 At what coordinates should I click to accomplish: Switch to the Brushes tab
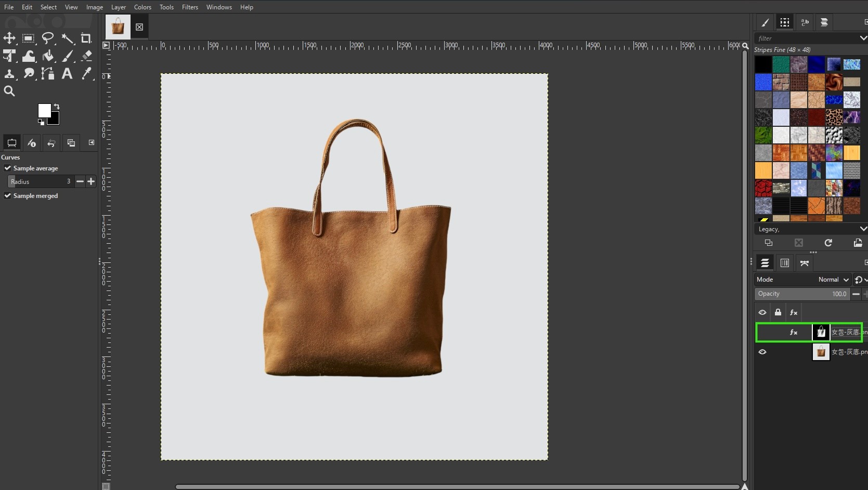pyautogui.click(x=765, y=22)
